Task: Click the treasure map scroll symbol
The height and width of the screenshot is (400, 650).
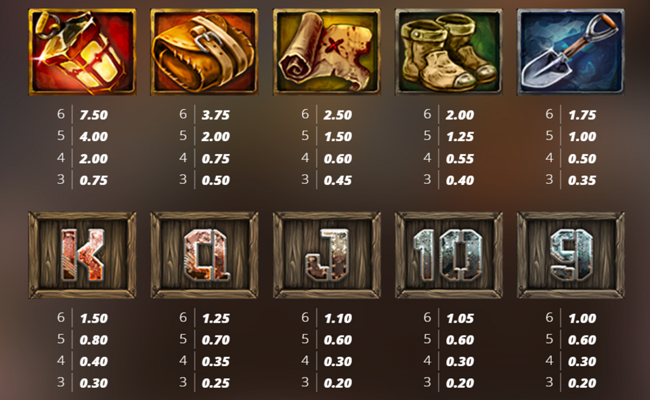Action: pos(326,52)
